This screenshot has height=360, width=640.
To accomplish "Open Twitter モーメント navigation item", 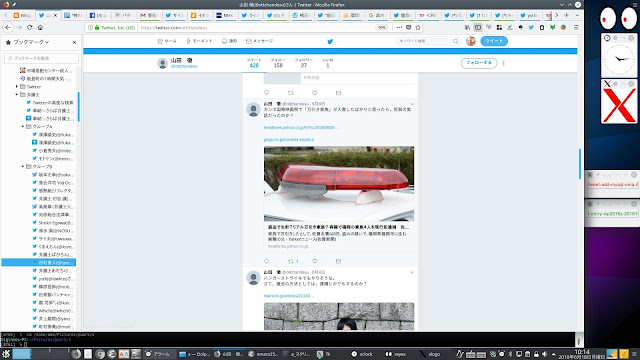I will click(x=199, y=41).
